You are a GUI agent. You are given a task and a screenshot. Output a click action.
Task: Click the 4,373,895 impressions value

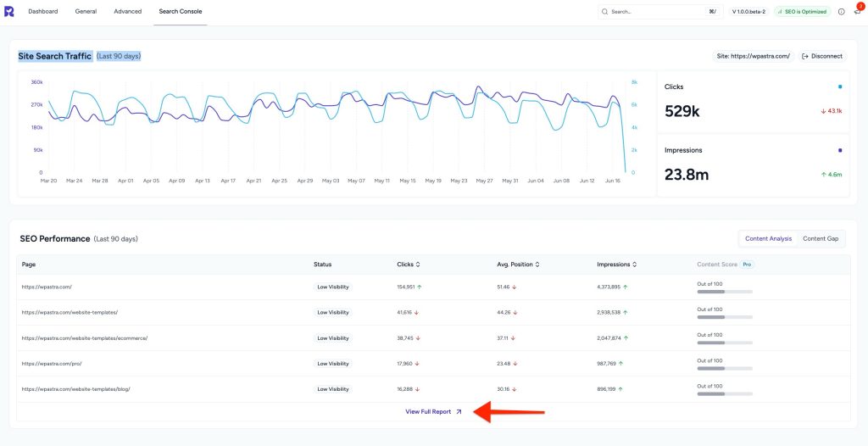(609, 287)
